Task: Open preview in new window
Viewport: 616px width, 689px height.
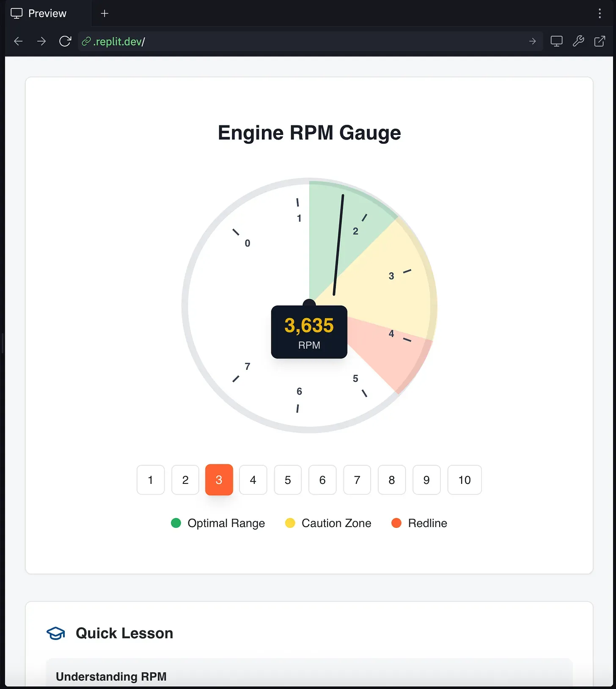Action: [599, 41]
